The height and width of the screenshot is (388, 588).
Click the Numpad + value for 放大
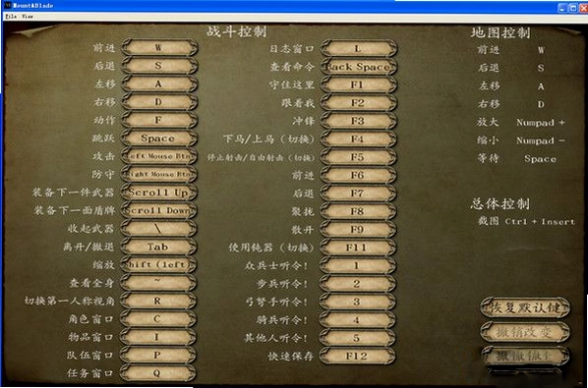541,123
